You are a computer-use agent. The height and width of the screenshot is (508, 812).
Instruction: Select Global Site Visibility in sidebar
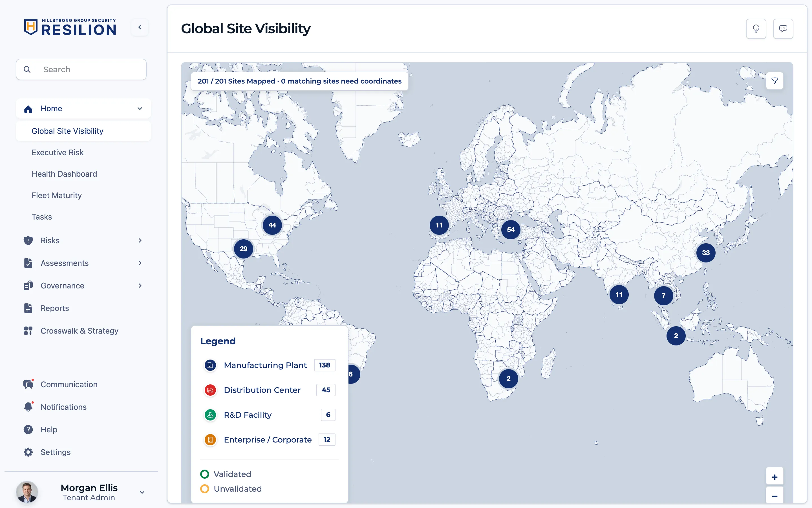pos(83,131)
